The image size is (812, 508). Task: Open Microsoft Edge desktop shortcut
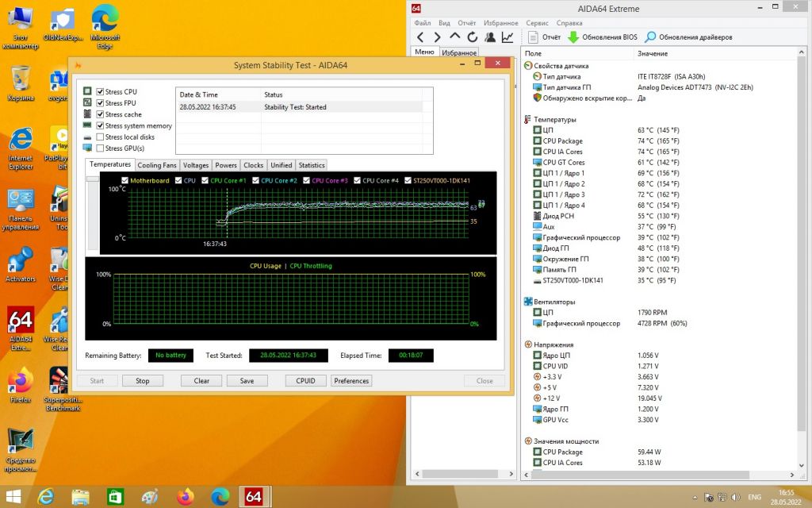coord(105,27)
